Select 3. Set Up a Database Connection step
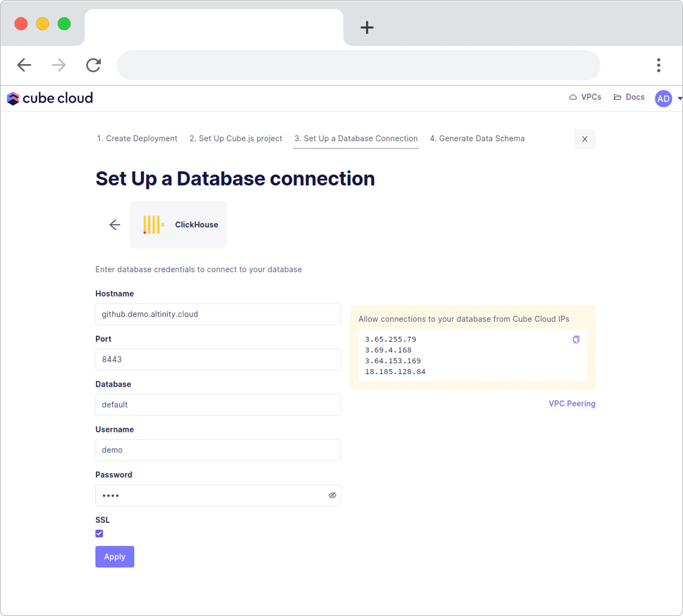Image resolution: width=683 pixels, height=616 pixels. tap(356, 138)
